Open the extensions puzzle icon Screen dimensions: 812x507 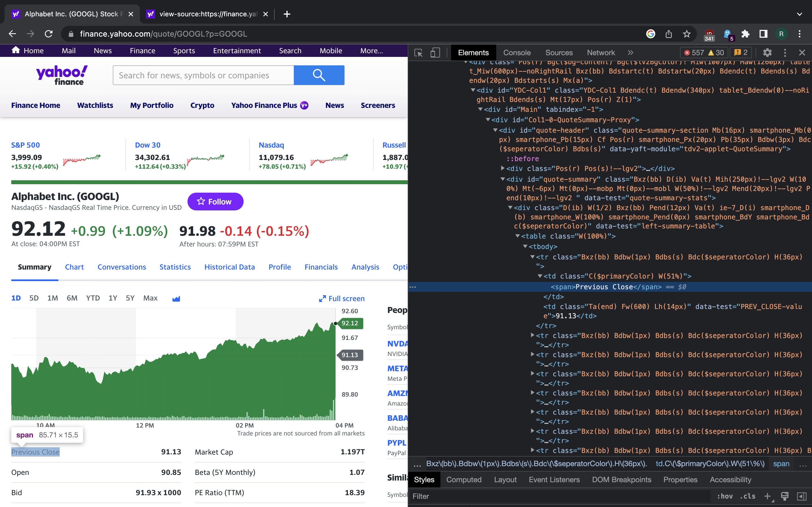[x=745, y=34]
